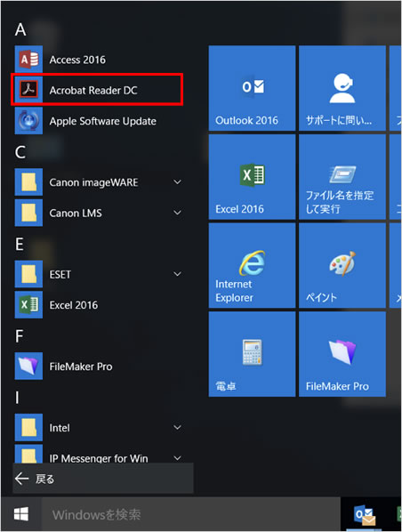Jump via letter header F
Screen dimensions: 402x532
click(x=20, y=336)
